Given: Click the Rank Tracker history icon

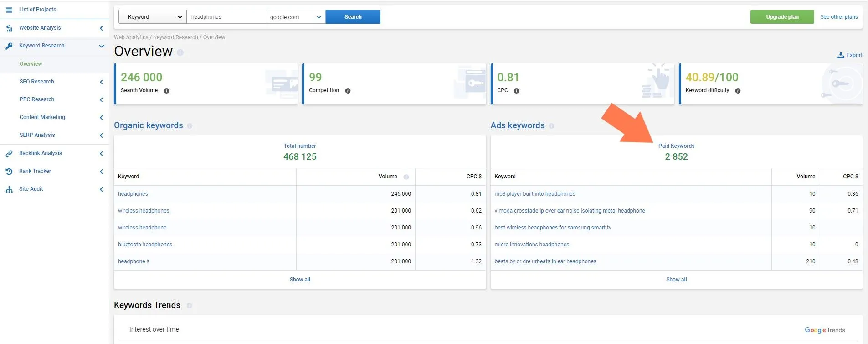Looking at the screenshot, I should [x=9, y=172].
